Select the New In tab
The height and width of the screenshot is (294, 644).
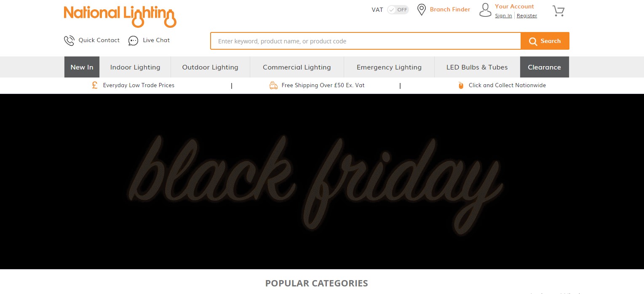82,67
